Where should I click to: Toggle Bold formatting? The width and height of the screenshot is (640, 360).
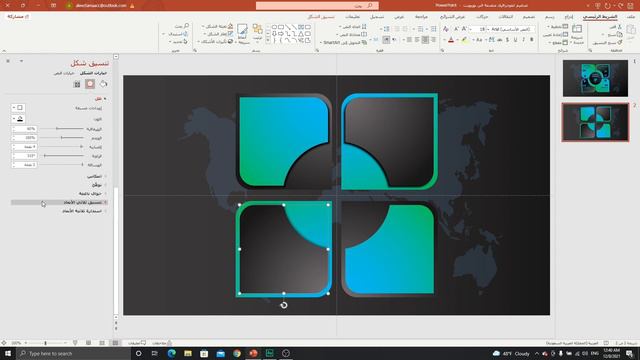coord(531,40)
